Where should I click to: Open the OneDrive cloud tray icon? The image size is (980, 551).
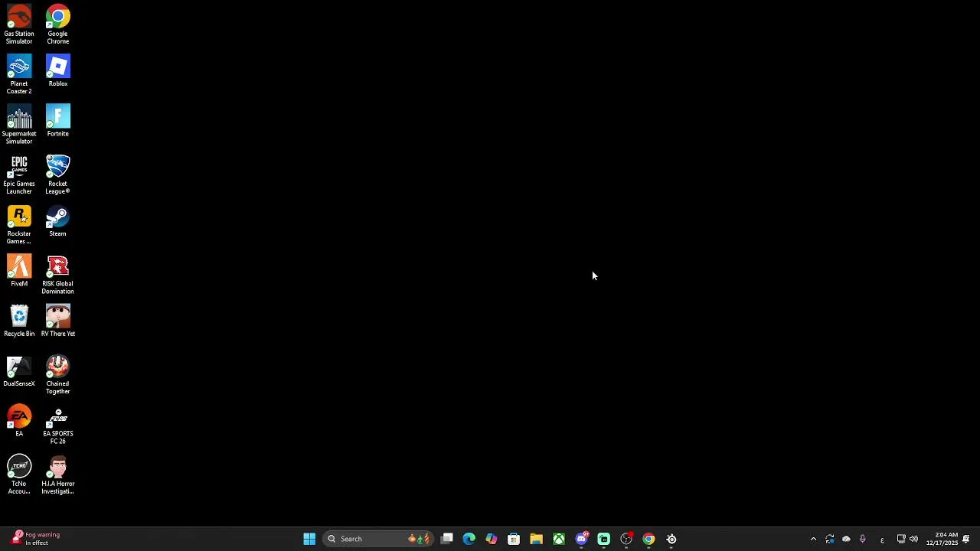coord(846,539)
